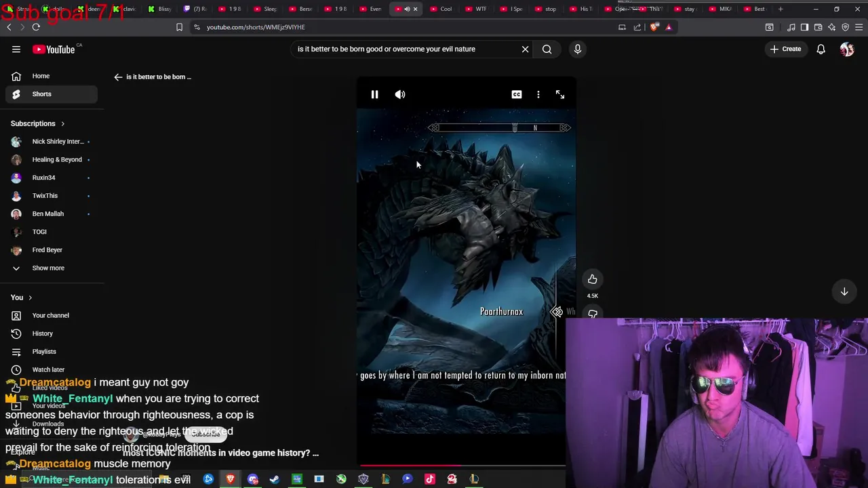Mute the active tab's audio icon
The image size is (868, 488).
click(x=407, y=9)
